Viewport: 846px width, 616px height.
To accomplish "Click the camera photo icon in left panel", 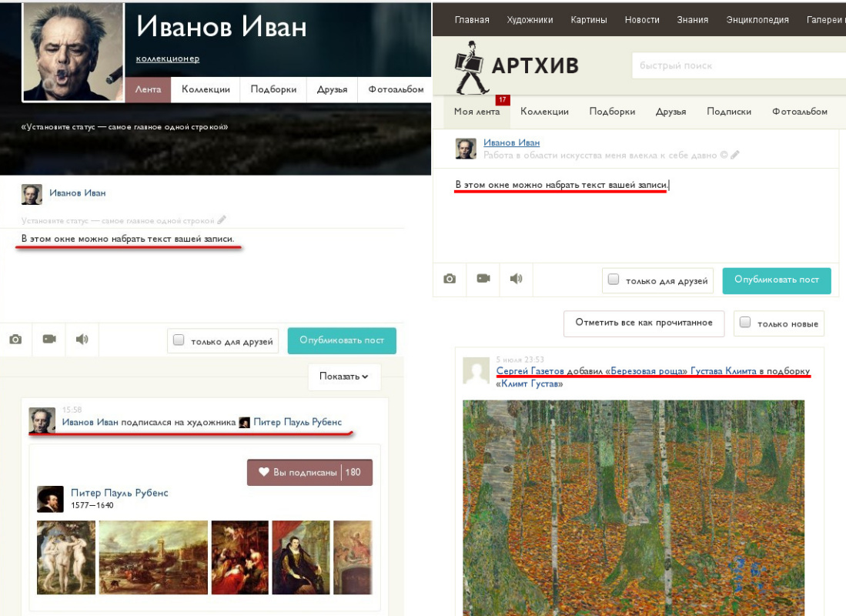I will pyautogui.click(x=15, y=340).
